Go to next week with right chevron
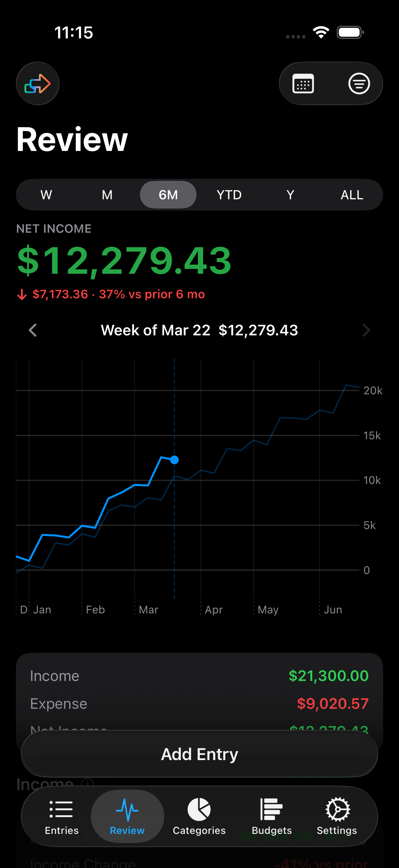The image size is (399, 868). [x=366, y=330]
